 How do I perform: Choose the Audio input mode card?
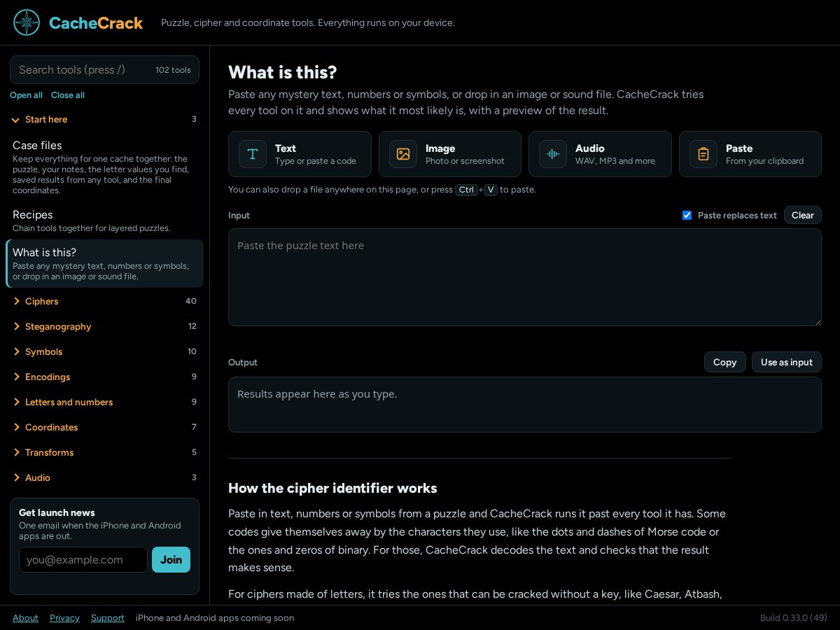600,154
